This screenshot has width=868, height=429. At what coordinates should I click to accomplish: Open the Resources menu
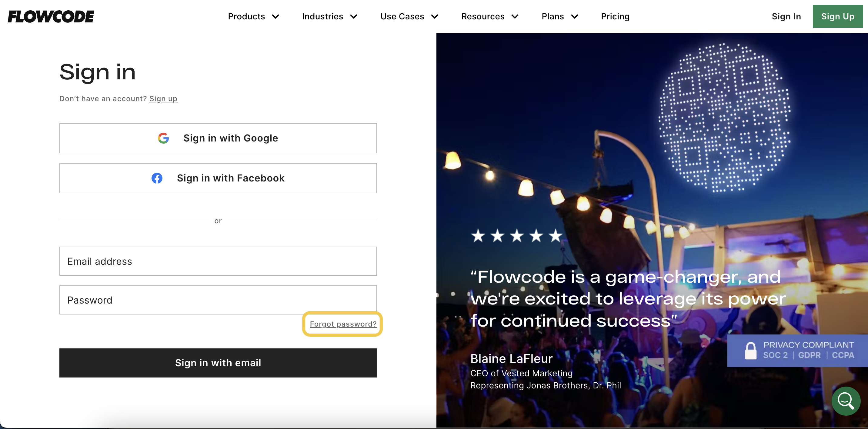click(x=490, y=16)
